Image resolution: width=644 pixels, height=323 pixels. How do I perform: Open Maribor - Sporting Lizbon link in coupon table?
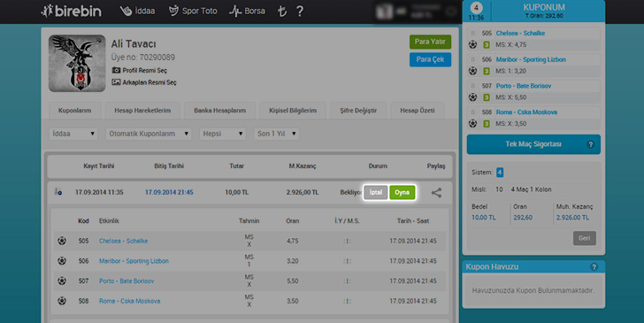[x=134, y=261]
